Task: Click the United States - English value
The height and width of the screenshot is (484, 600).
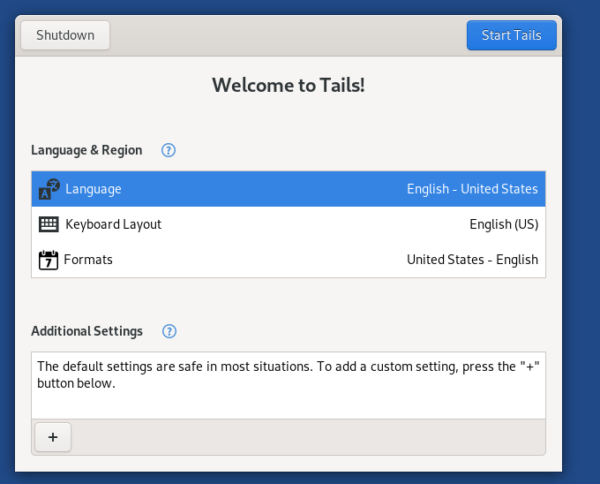Action: point(472,259)
